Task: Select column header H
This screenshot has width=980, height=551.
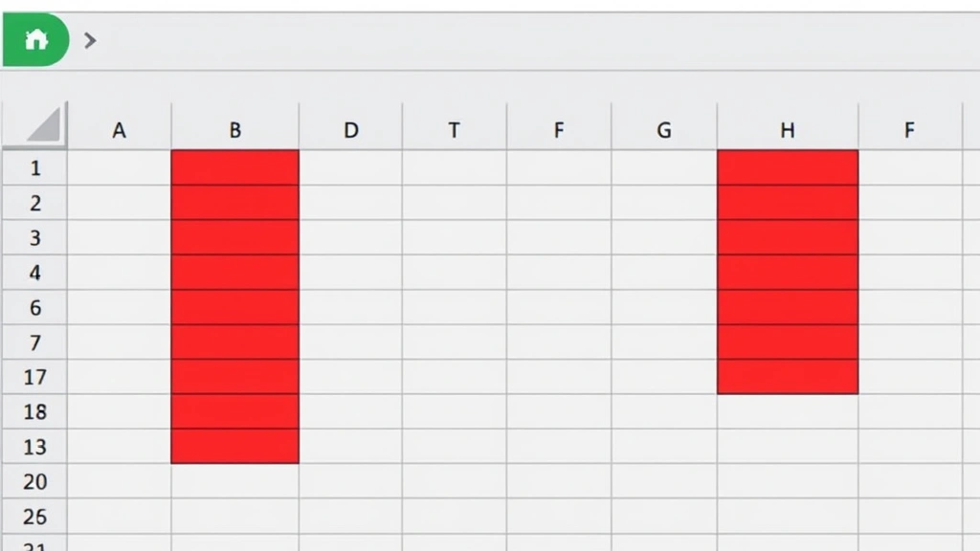Action: coord(788,129)
